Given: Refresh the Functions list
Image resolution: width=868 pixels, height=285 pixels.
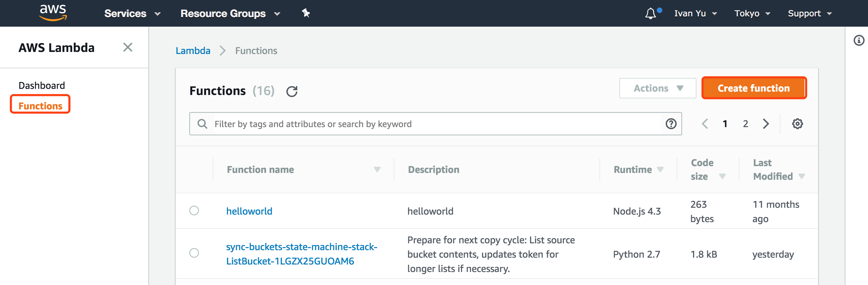Looking at the screenshot, I should (x=292, y=91).
